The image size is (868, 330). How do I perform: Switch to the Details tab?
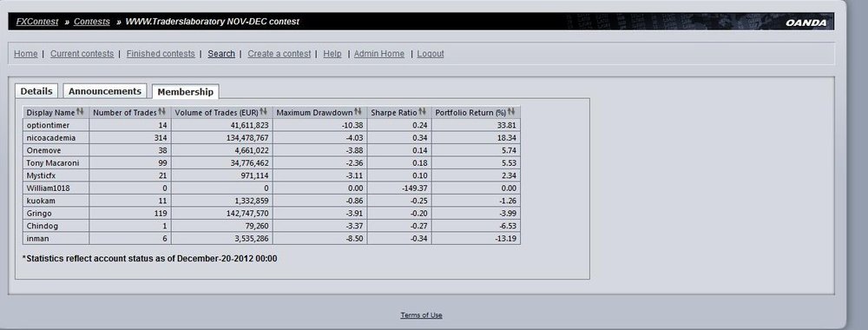36,91
